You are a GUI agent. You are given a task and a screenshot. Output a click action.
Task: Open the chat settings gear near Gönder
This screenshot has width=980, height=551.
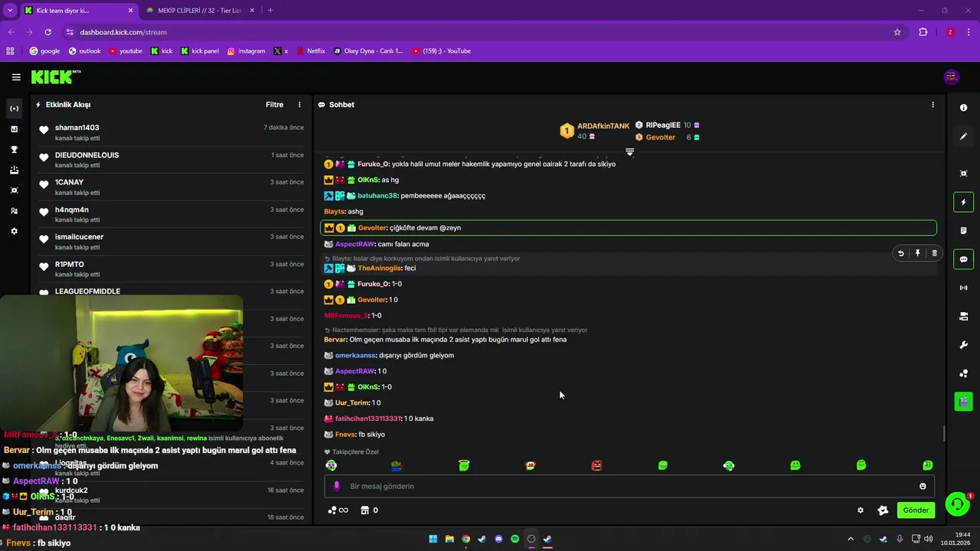tap(861, 510)
